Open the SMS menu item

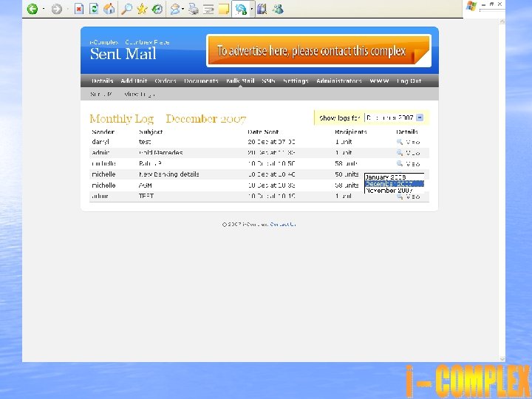click(268, 81)
